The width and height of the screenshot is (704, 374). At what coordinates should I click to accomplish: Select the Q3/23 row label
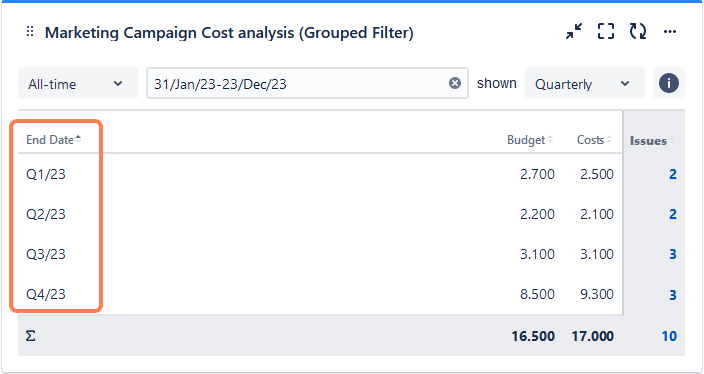tap(46, 254)
